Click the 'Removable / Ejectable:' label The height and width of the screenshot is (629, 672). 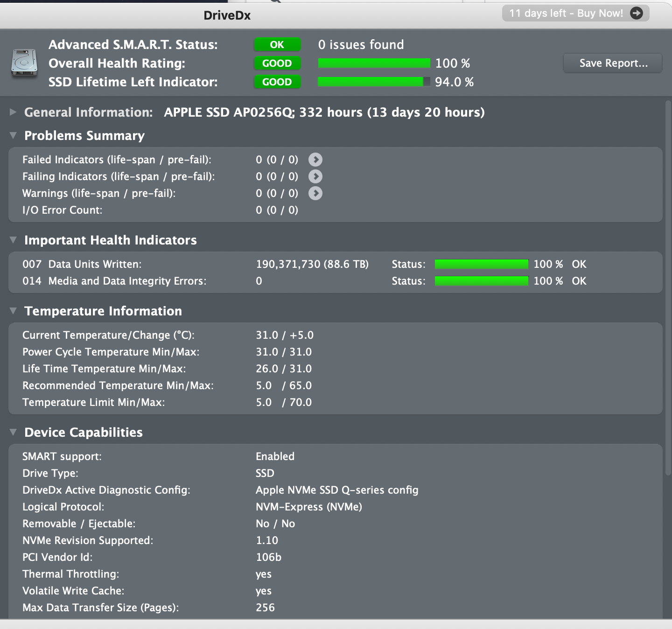pyautogui.click(x=79, y=524)
